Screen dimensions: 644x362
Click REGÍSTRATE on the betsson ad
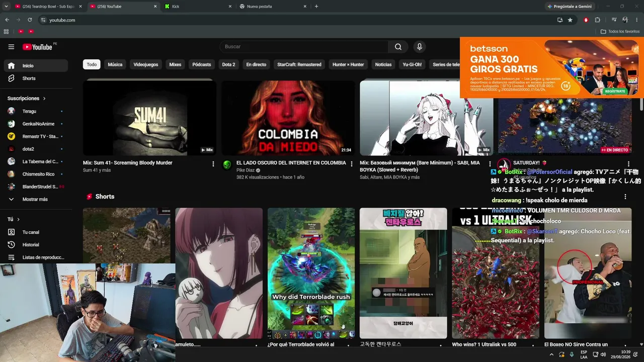click(615, 91)
